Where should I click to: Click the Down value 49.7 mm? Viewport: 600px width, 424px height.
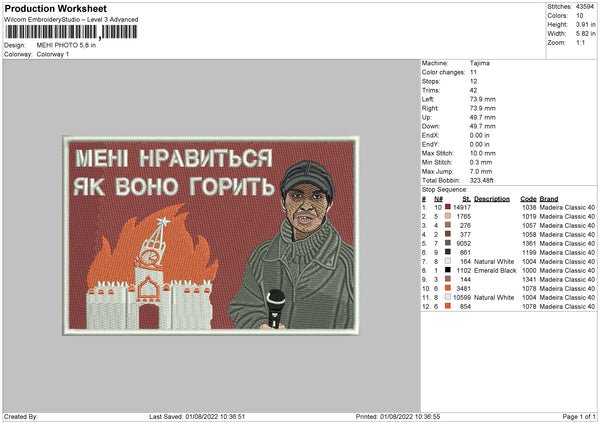point(483,126)
